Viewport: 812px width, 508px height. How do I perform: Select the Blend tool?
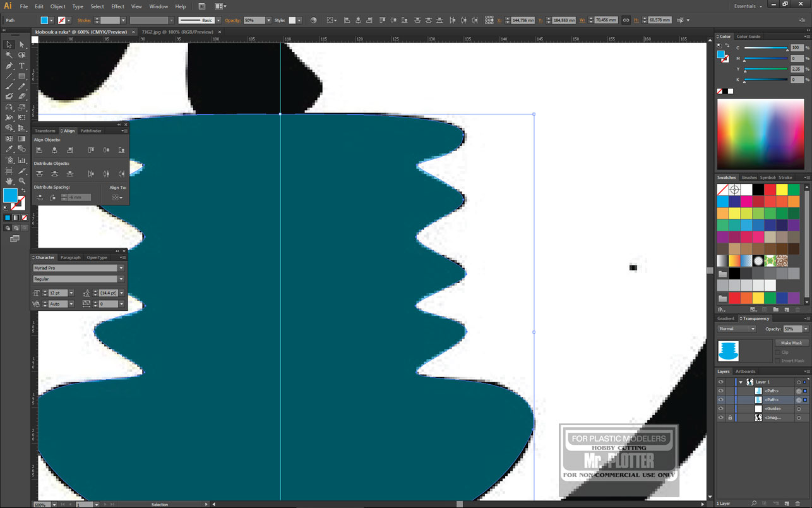tap(22, 150)
